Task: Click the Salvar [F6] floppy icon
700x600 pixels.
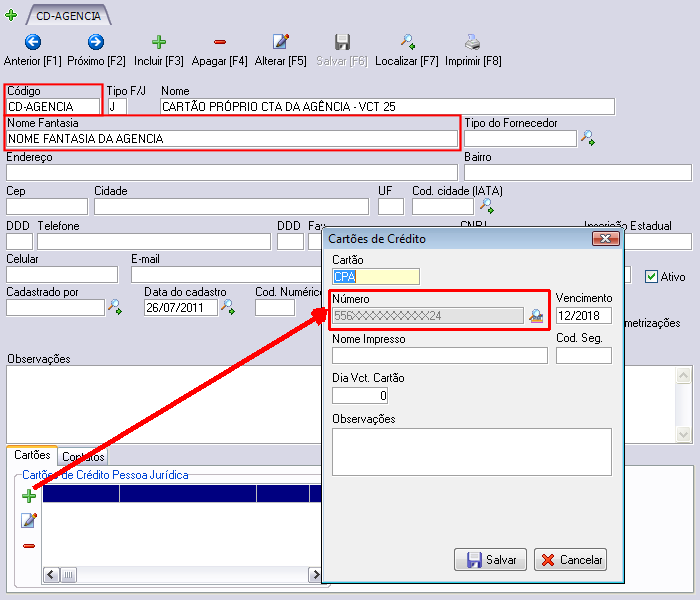Action: [x=342, y=42]
